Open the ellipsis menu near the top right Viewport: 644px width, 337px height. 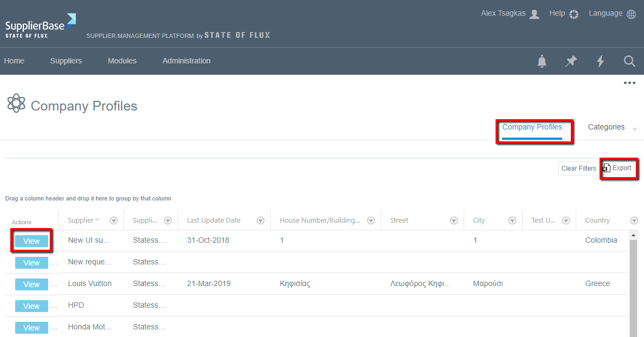629,82
